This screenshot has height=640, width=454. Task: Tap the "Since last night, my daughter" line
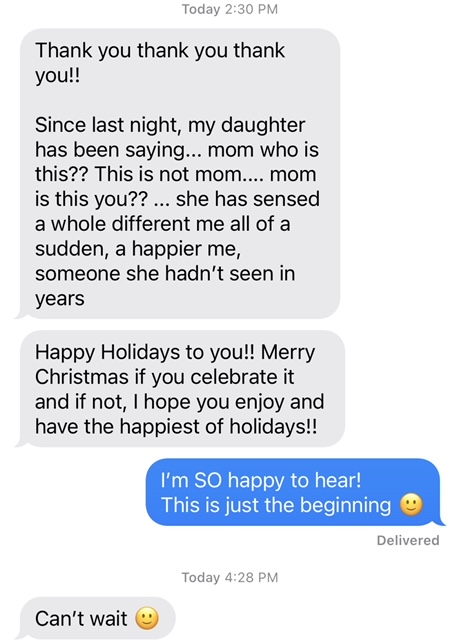click(170, 125)
